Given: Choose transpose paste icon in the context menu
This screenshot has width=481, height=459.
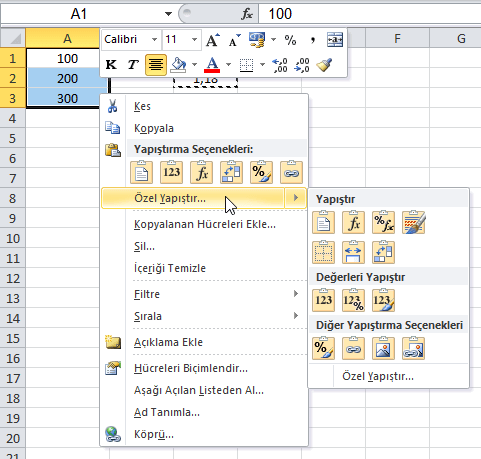Looking at the screenshot, I should click(x=231, y=172).
